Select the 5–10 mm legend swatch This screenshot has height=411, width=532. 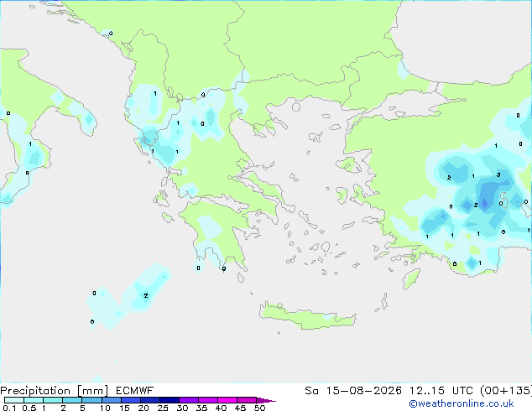click(x=91, y=400)
